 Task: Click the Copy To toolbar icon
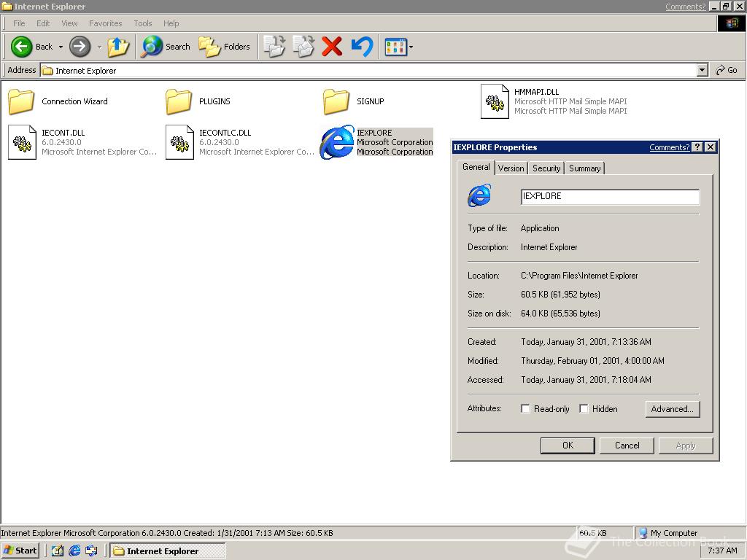coord(303,47)
